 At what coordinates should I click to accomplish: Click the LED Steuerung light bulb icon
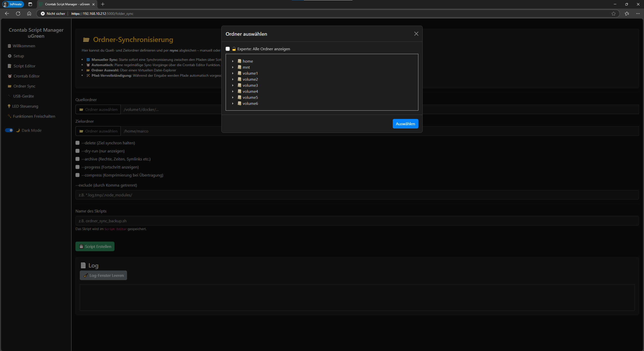9,106
